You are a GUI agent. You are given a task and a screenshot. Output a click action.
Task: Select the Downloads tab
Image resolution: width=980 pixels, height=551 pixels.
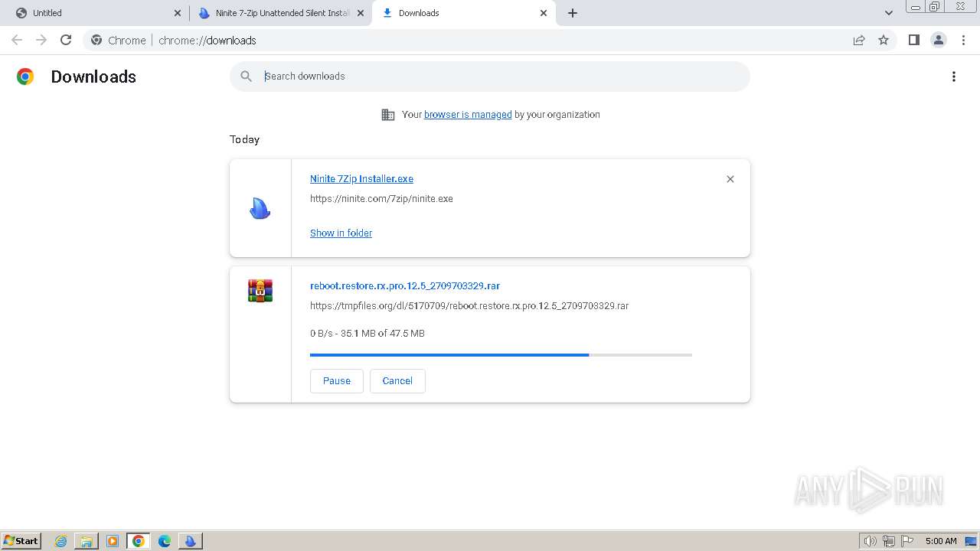point(464,13)
